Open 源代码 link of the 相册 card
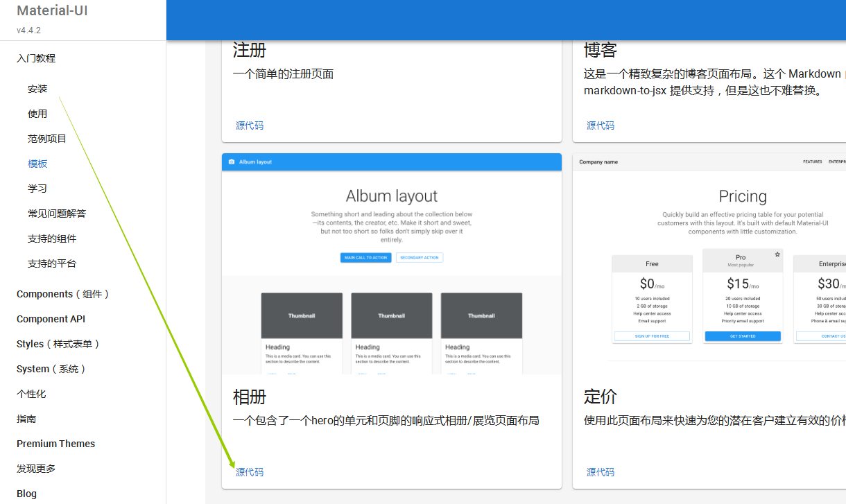The image size is (846, 504). pos(250,472)
